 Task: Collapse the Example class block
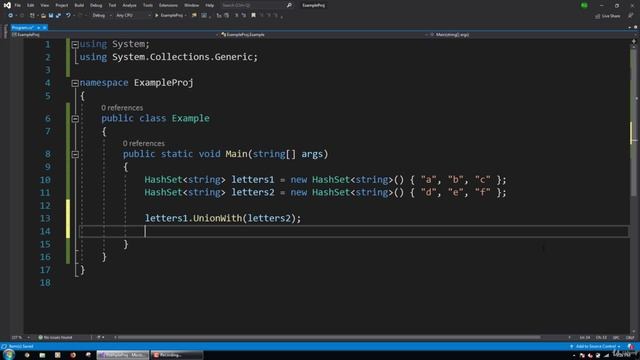tap(75, 119)
